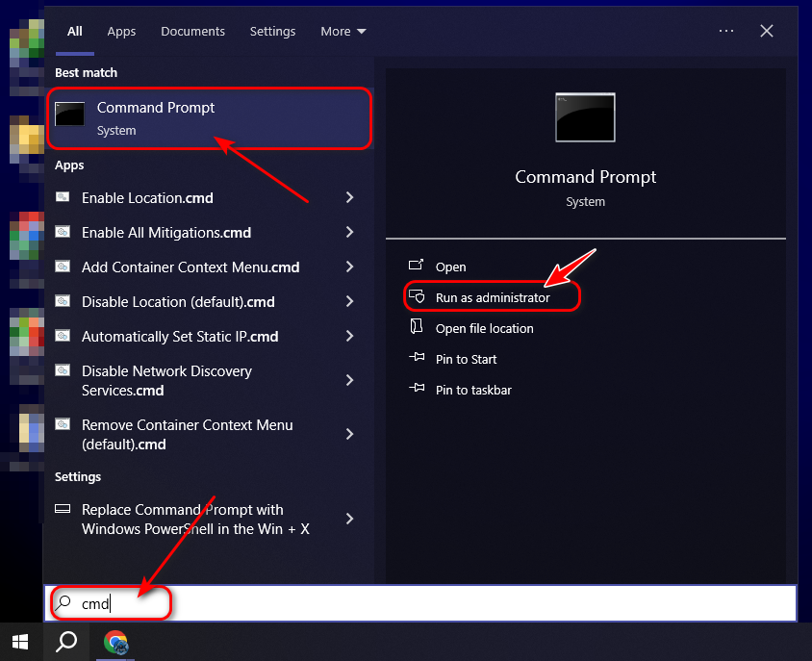Open the More dropdown filter
The height and width of the screenshot is (661, 812).
(x=343, y=32)
